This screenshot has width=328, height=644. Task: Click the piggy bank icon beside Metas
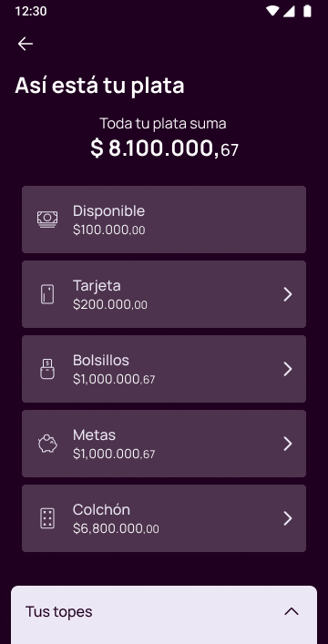pos(47,444)
